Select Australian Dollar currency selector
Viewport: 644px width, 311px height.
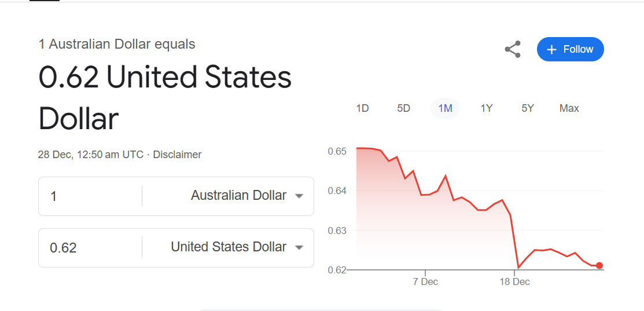pyautogui.click(x=246, y=196)
